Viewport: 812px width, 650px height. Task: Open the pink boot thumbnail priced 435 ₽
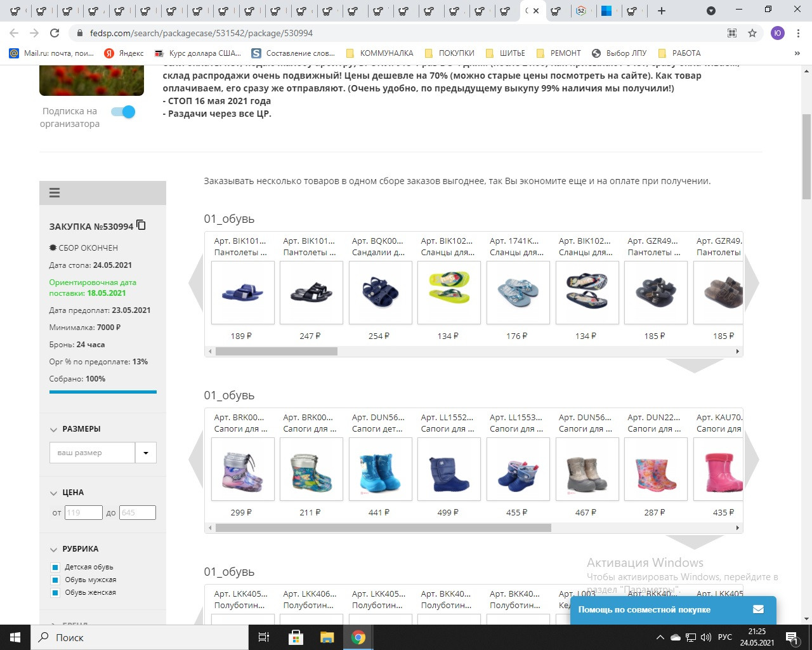pos(719,469)
